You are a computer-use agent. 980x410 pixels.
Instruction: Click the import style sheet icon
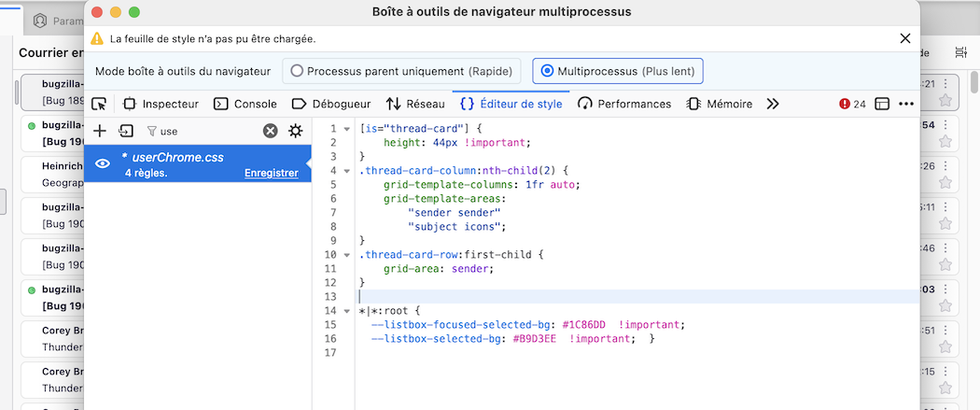tap(126, 131)
